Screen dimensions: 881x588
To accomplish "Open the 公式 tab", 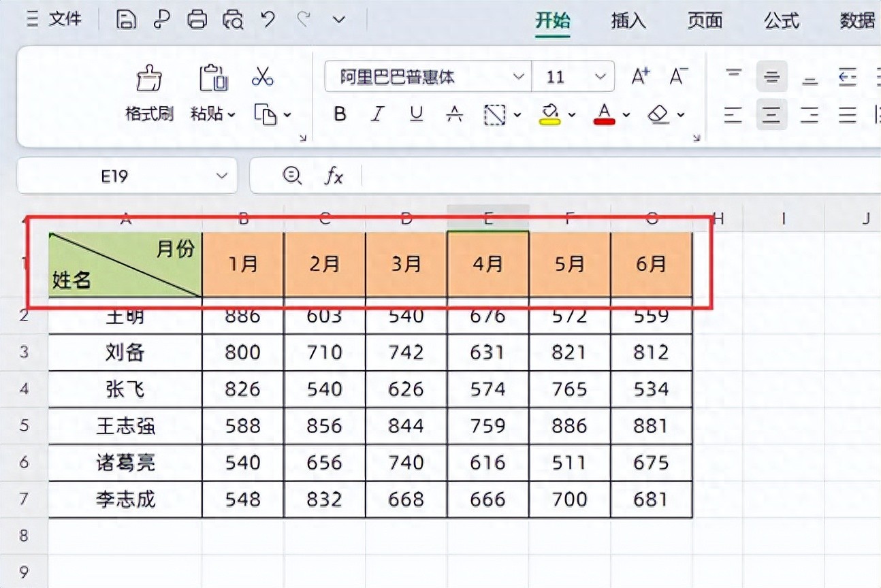I will [781, 20].
